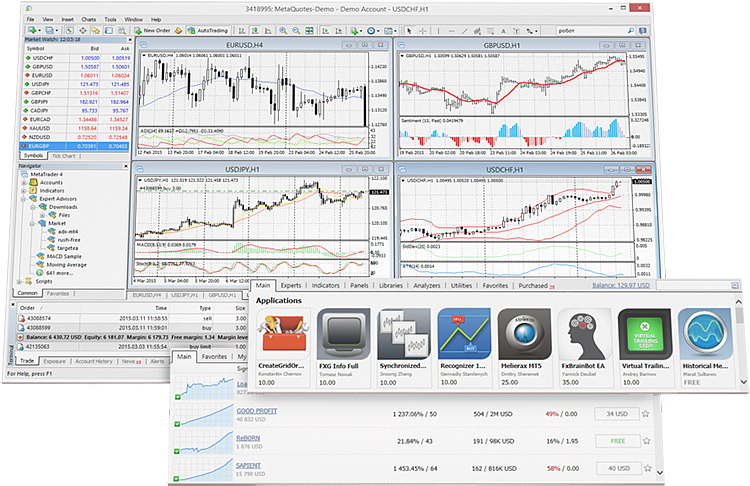
Task: Select the Text label tool (A)
Action: point(503,31)
